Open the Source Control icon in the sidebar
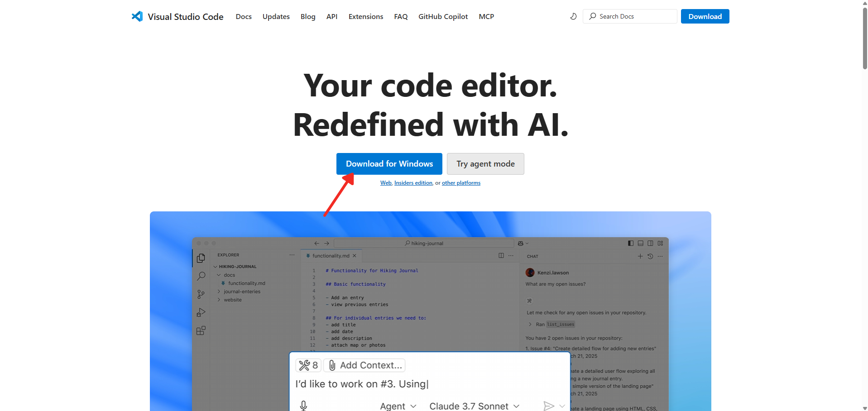868x411 pixels. point(201,294)
